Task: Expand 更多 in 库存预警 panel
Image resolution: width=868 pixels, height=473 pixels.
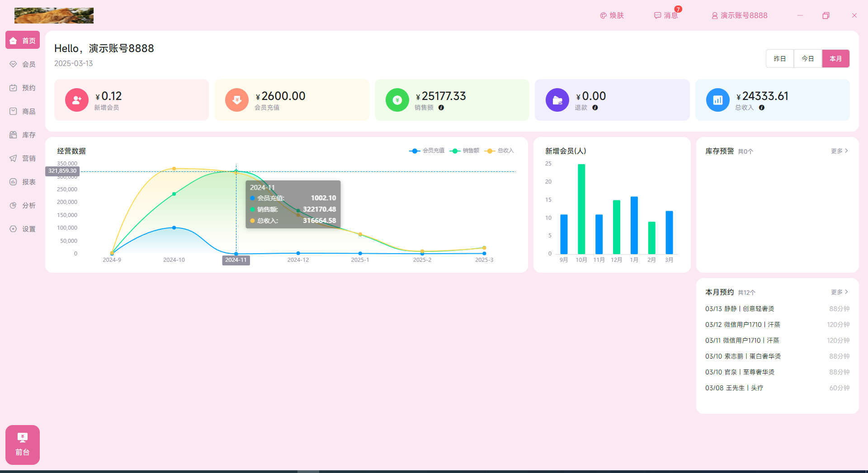Action: (840, 151)
